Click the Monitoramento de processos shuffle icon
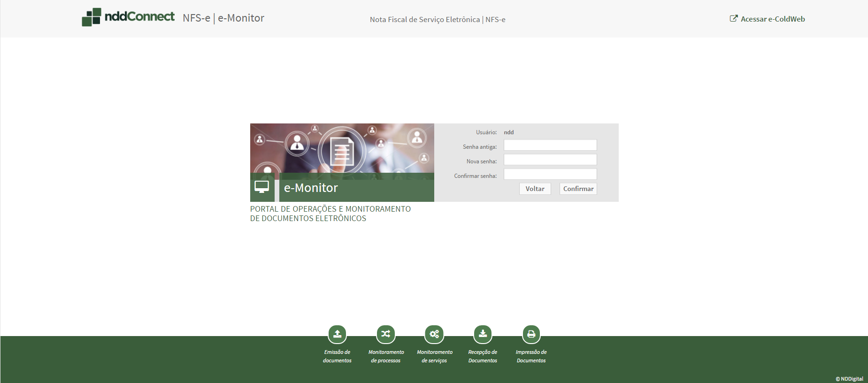 point(386,334)
